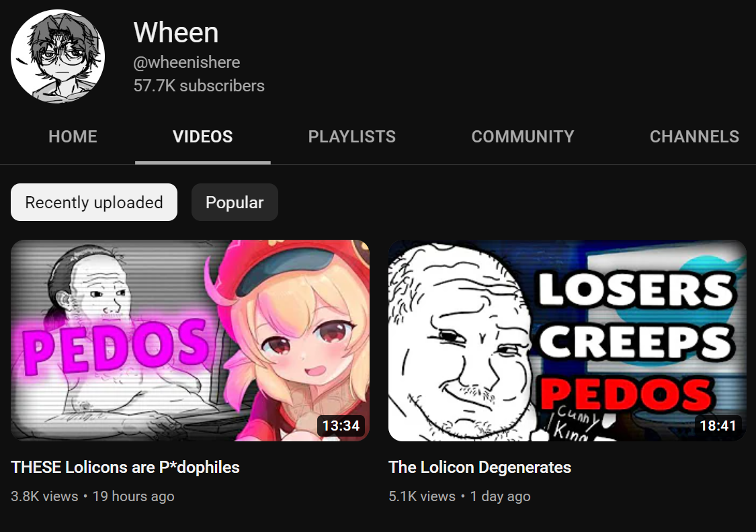Click the 18:41 duration badge
This screenshot has height=532, width=756.
click(x=718, y=425)
